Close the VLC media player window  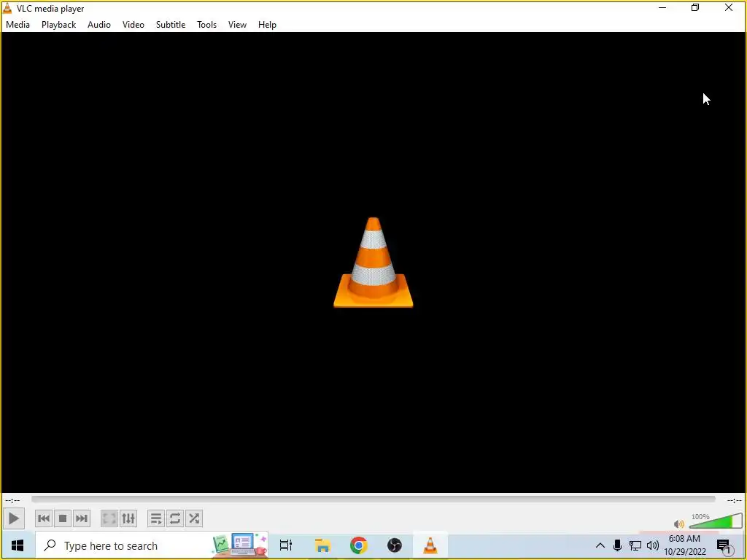729,8
